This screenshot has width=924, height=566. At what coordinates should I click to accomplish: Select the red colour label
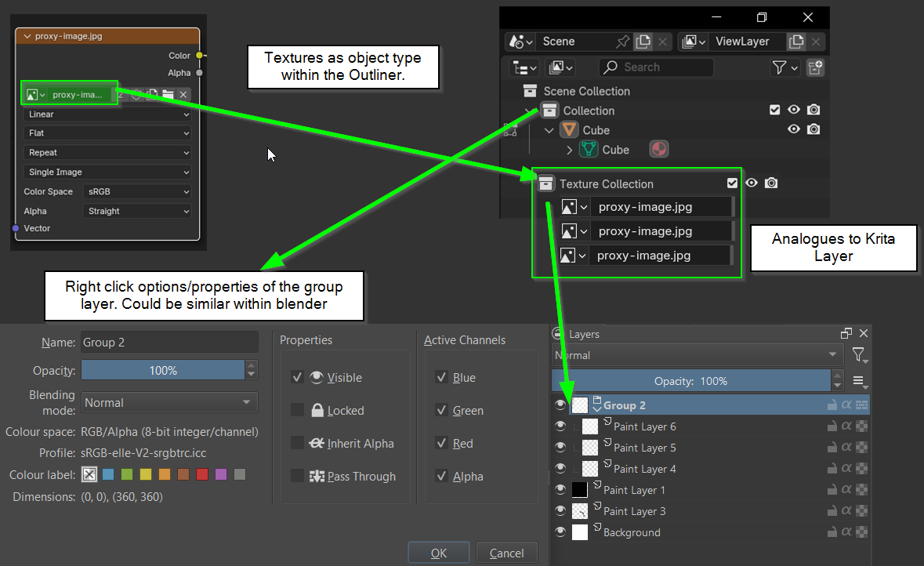202,474
